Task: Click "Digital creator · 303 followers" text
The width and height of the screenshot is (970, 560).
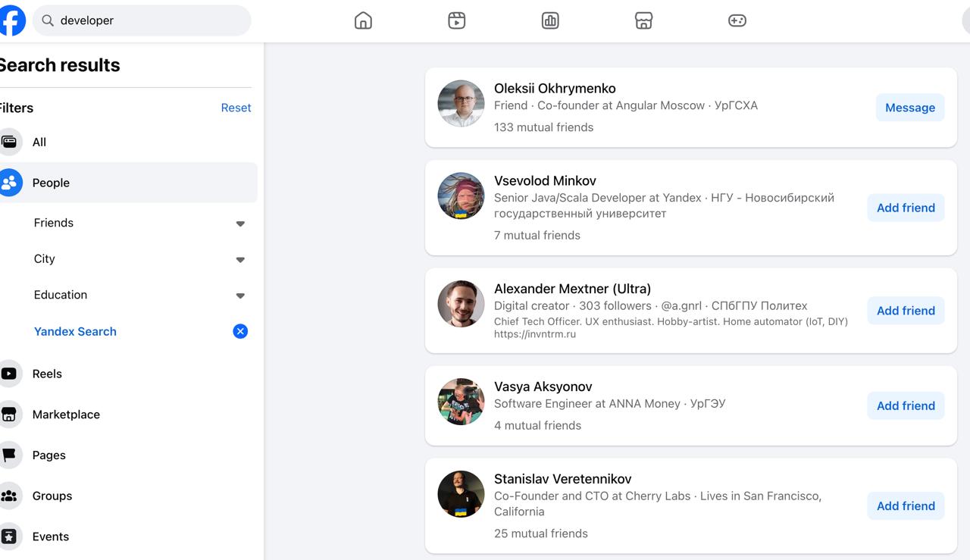Action: [573, 306]
